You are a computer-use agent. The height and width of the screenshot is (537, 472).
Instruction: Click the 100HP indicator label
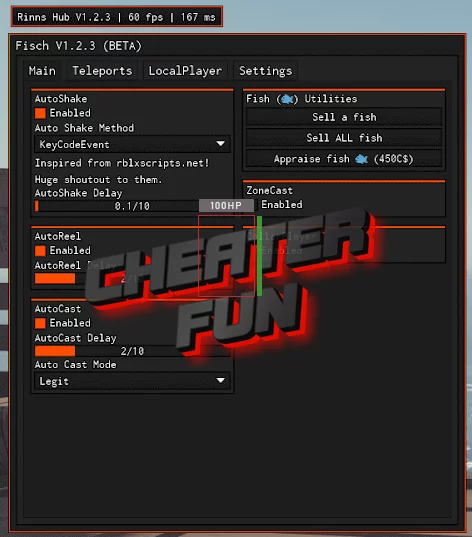[x=226, y=205]
